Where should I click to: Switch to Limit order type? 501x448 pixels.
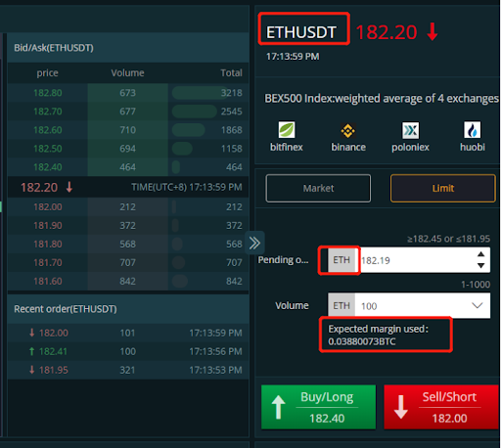coord(443,188)
